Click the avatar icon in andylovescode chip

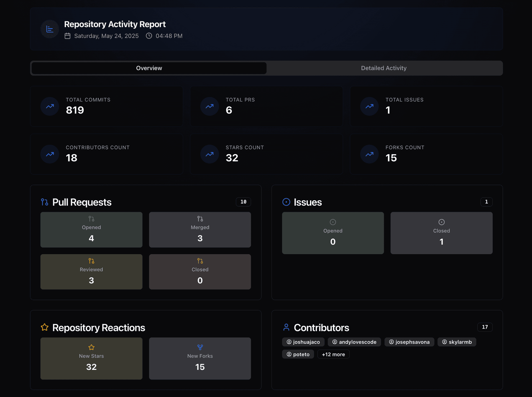click(335, 342)
